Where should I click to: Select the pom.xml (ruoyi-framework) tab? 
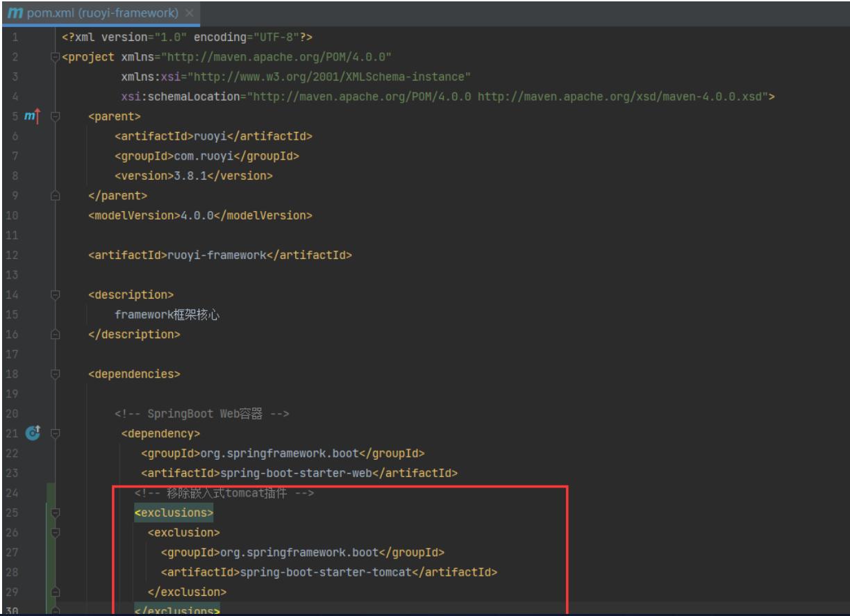(101, 13)
